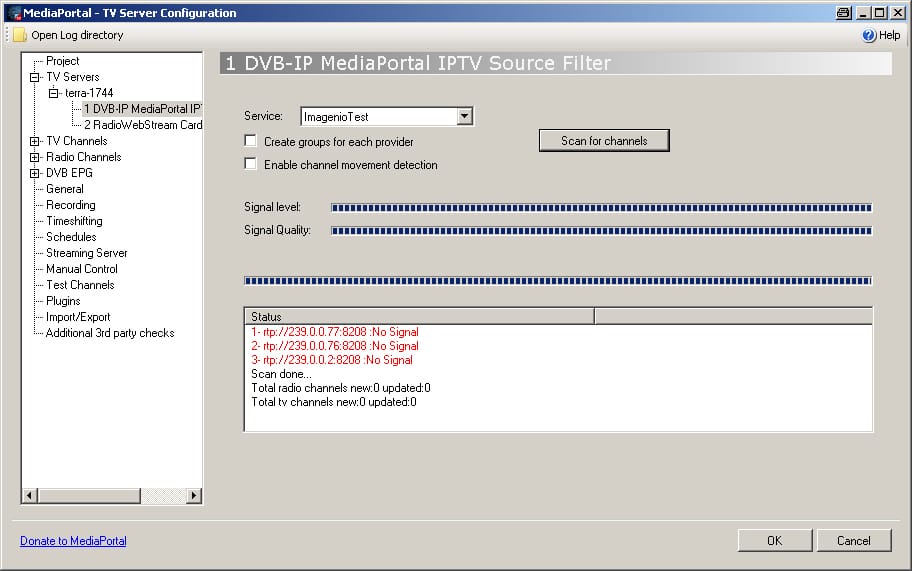Click the Open Log directory folder icon

[x=19, y=35]
